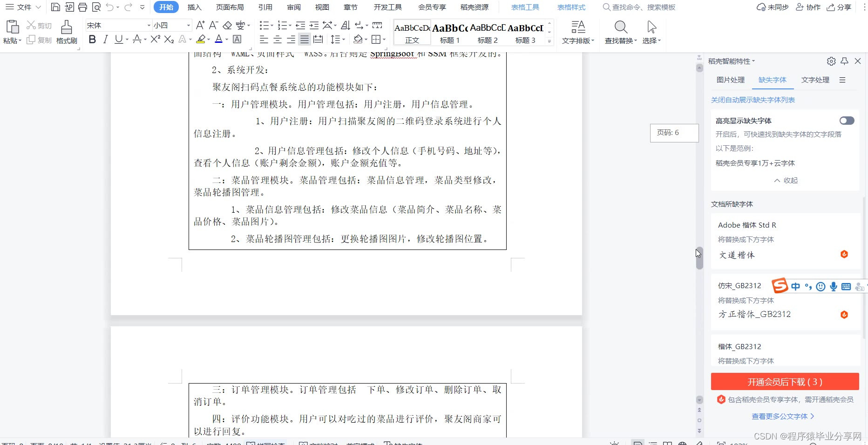Select the 图片处理 panel tab
The height and width of the screenshot is (445, 868).
pos(731,80)
